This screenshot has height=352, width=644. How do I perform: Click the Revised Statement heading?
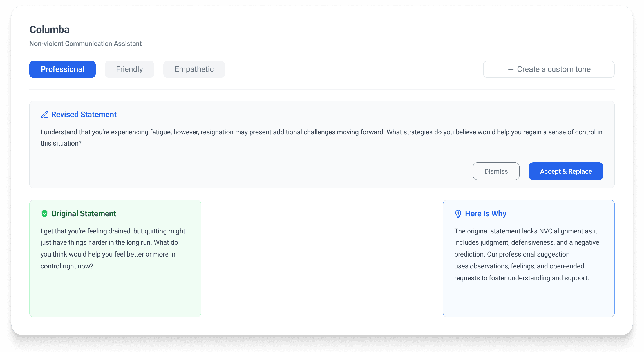(84, 115)
